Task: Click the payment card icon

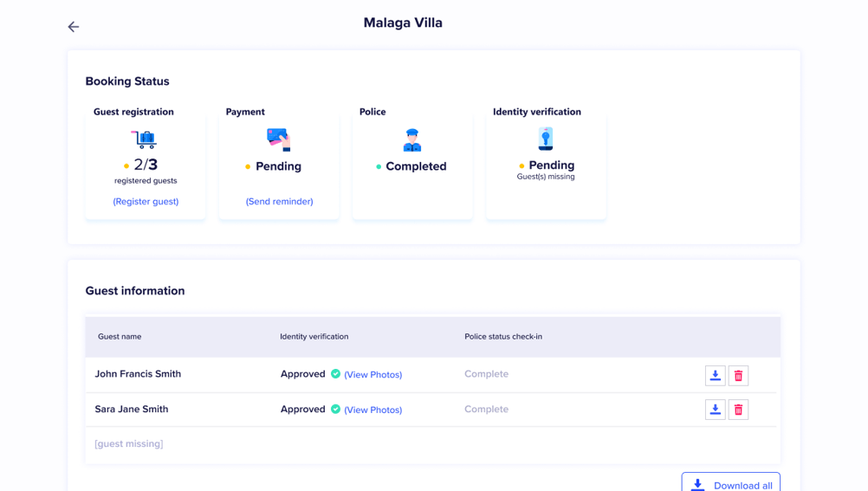Action: [279, 139]
